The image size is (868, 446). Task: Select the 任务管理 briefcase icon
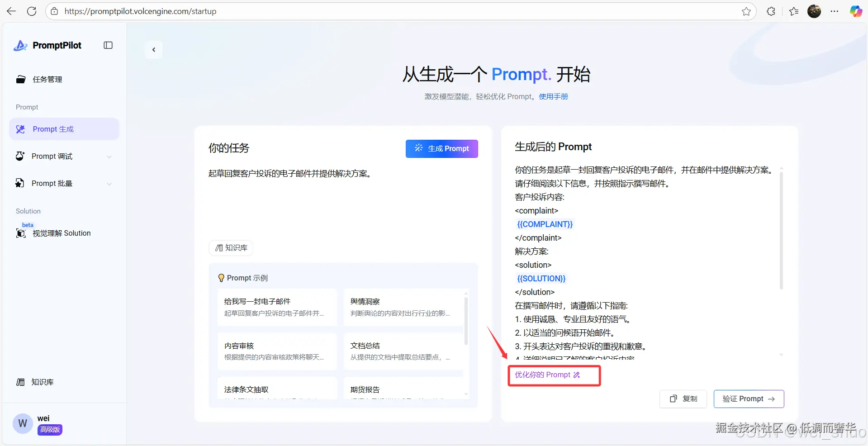pos(21,79)
